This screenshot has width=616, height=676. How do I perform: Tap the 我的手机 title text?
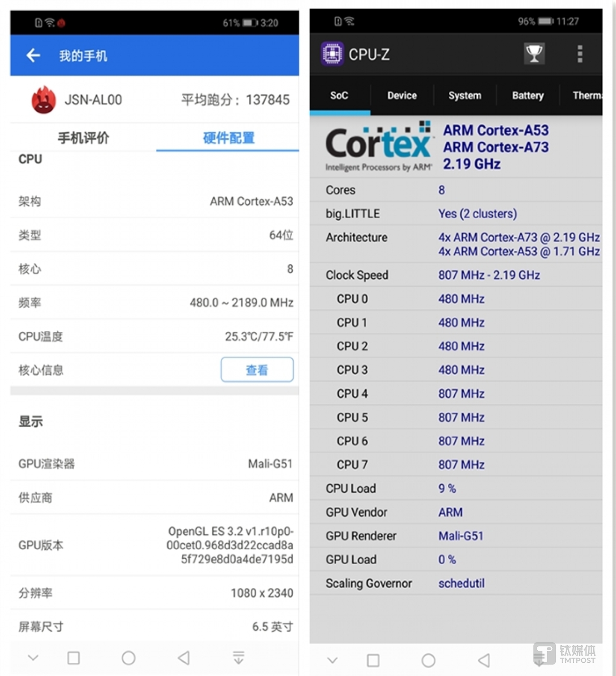(83, 56)
